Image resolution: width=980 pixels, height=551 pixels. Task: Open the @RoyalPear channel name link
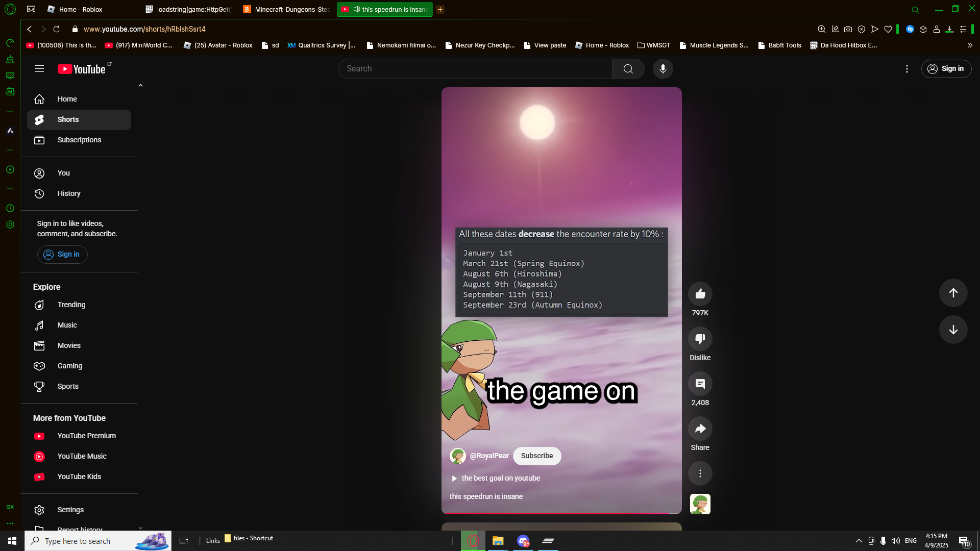(x=489, y=456)
